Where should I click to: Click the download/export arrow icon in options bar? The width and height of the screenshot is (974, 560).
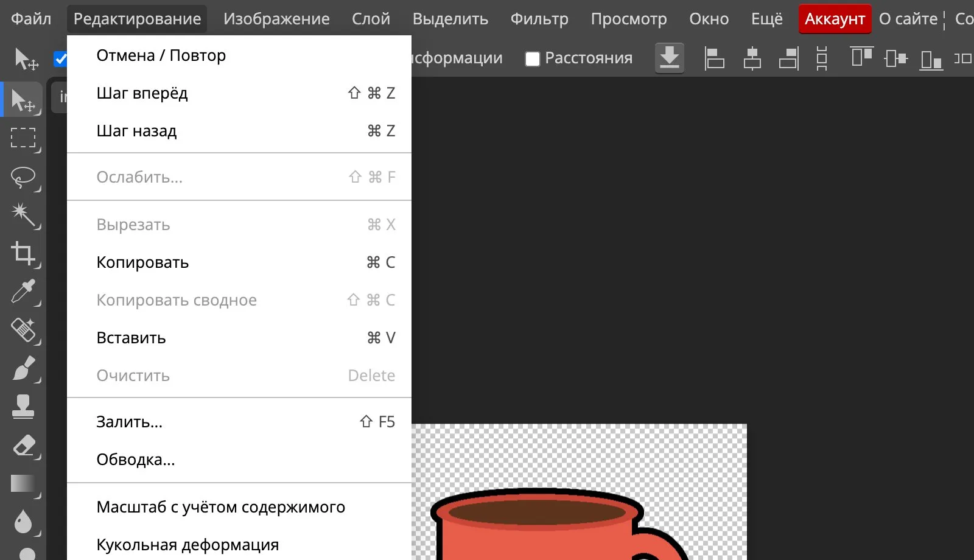tap(670, 58)
